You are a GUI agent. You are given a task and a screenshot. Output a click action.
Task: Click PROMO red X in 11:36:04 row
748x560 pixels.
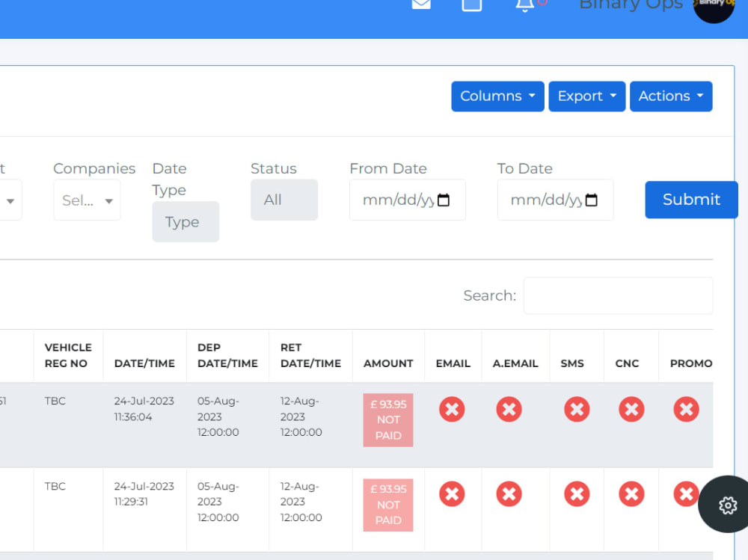(687, 409)
